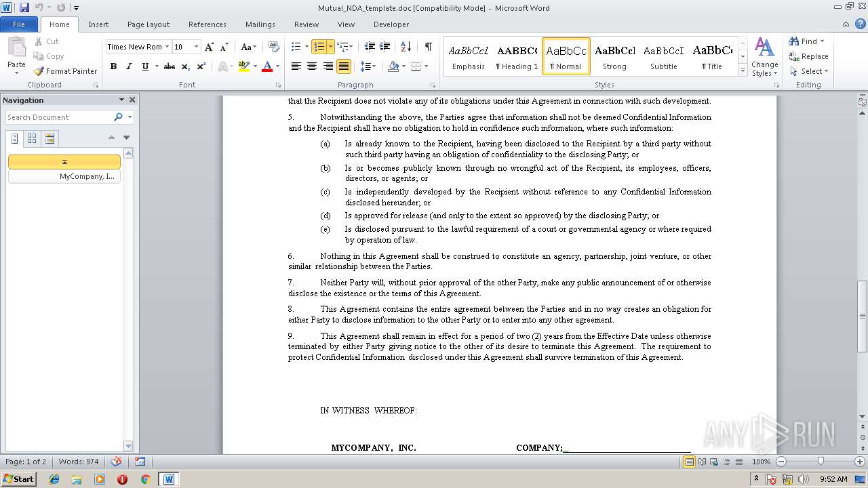Image resolution: width=868 pixels, height=488 pixels.
Task: Browse headings tab in Navigation pane
Action: point(14,138)
